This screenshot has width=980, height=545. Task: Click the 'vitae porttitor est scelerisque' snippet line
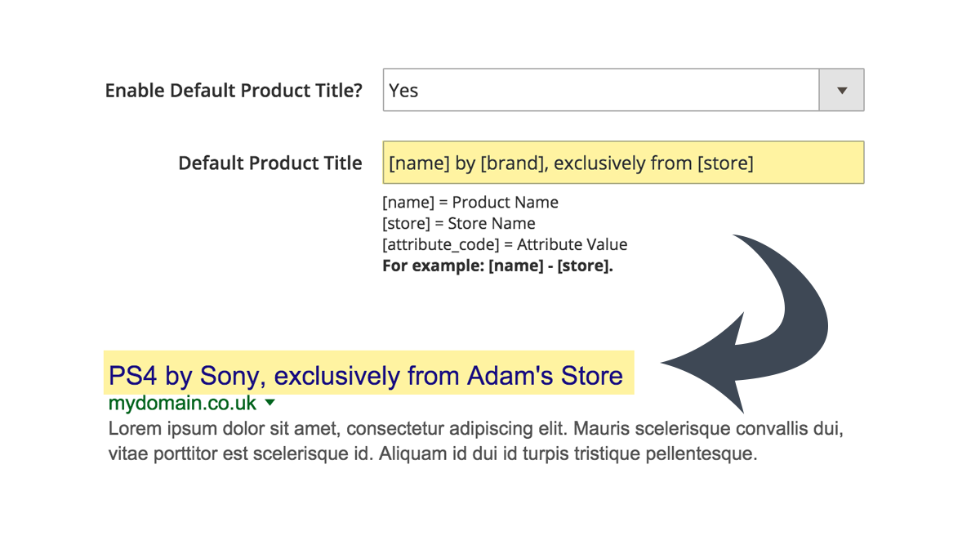433,453
